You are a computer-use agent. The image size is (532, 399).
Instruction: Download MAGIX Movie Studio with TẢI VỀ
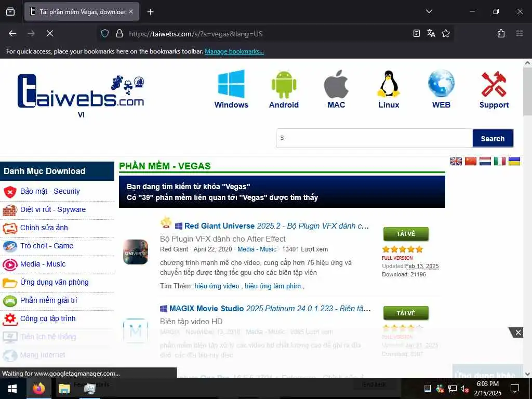coord(406,313)
